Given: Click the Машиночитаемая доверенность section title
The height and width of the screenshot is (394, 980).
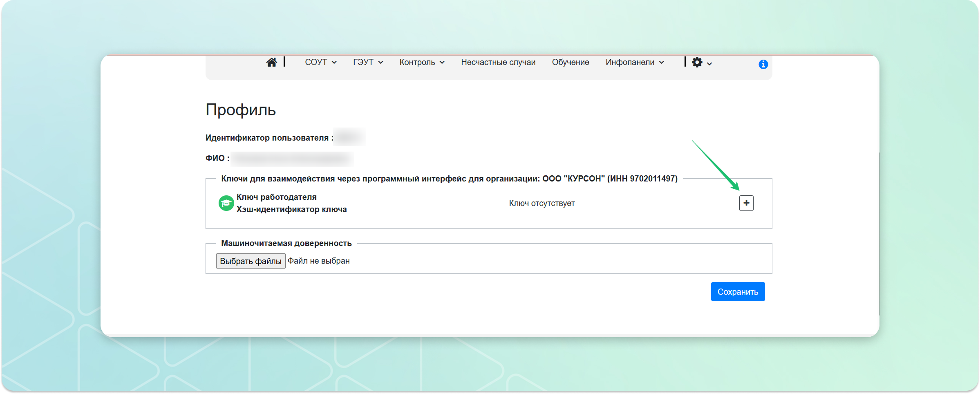Looking at the screenshot, I should click(286, 243).
